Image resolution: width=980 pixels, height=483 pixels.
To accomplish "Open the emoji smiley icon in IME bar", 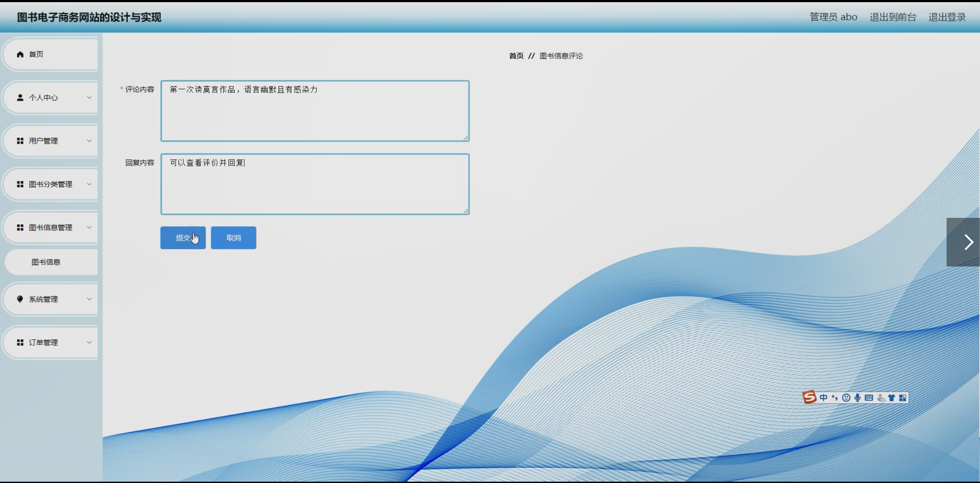I will click(846, 398).
